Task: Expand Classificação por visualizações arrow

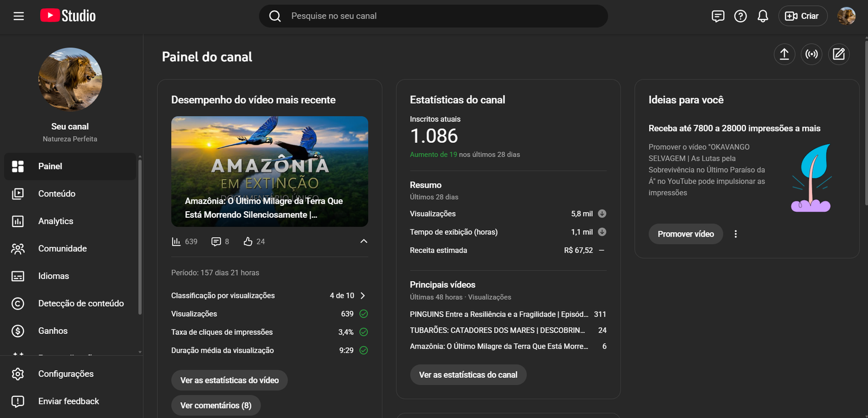Action: point(363,296)
